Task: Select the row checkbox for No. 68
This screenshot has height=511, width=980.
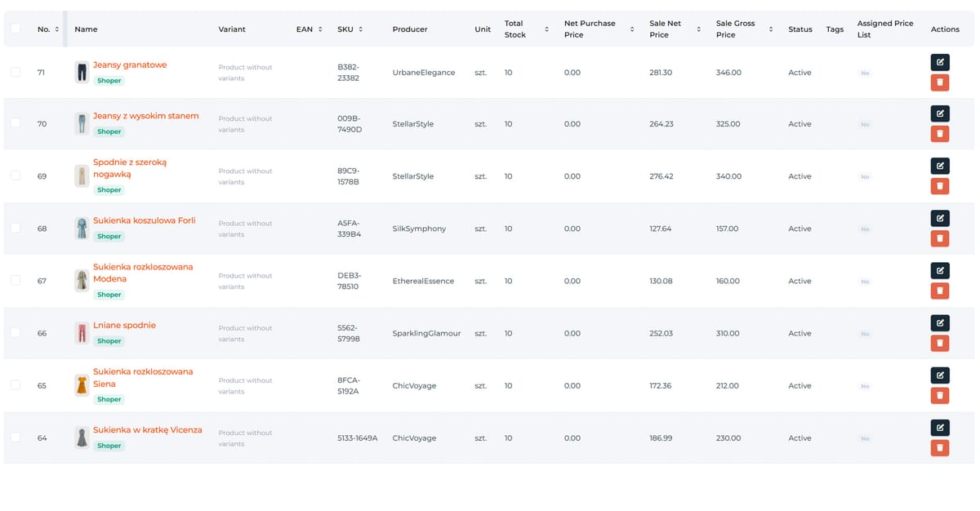Action: pyautogui.click(x=16, y=228)
